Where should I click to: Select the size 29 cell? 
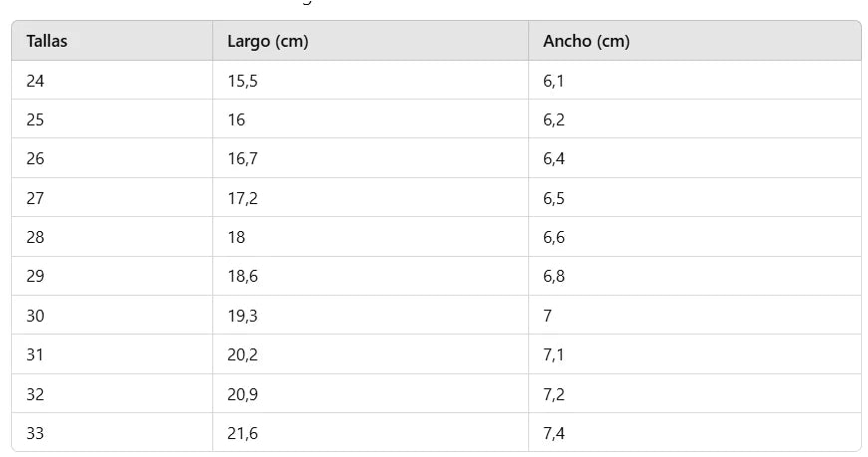coord(36,277)
